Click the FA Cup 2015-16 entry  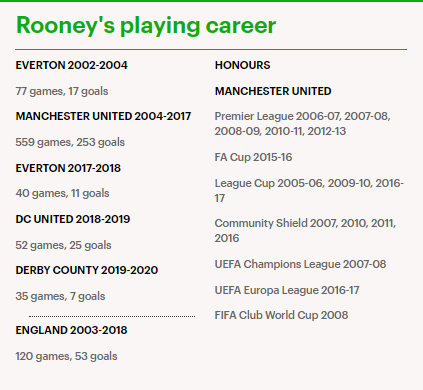[x=253, y=157]
